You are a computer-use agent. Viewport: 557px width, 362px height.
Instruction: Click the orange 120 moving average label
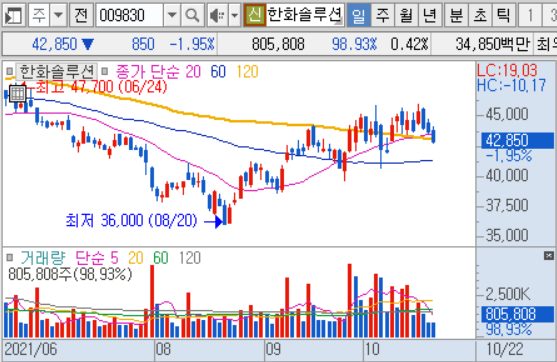click(247, 72)
